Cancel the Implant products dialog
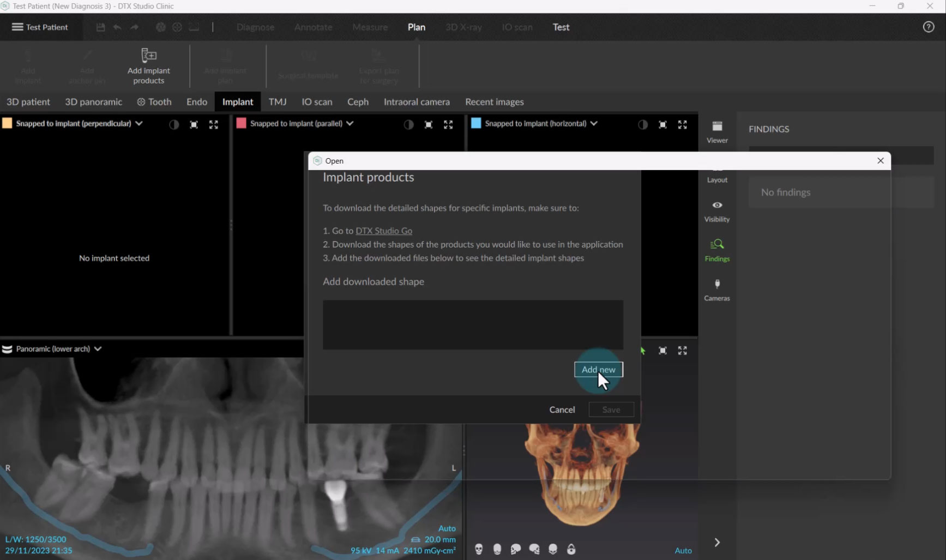 (x=562, y=410)
